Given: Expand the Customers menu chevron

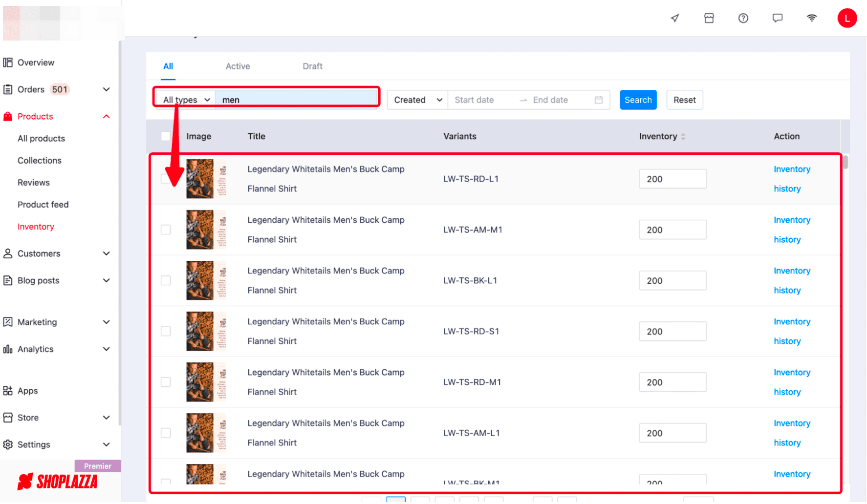Looking at the screenshot, I should click(x=106, y=253).
